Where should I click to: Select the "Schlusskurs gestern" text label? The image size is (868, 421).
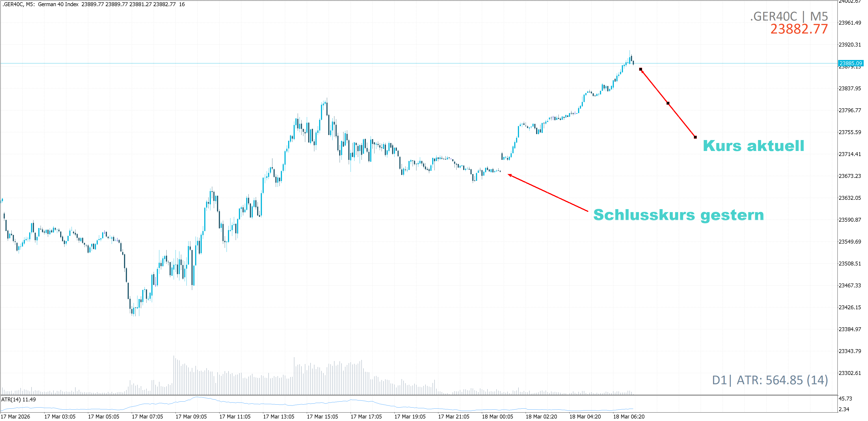click(x=678, y=215)
